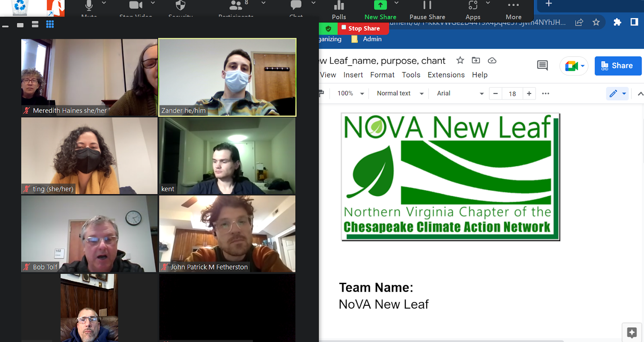Switch to single thumbnail view
Image resolution: width=644 pixels, height=342 pixels.
[20, 25]
